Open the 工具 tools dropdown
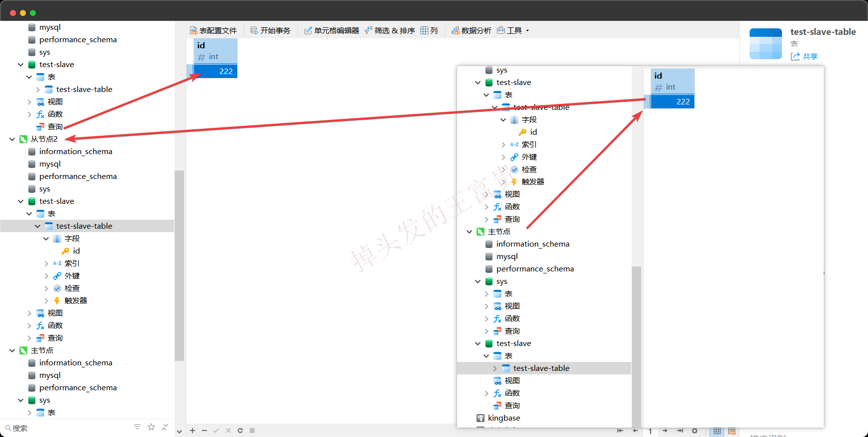Viewport: 868px width, 437px height. click(513, 30)
